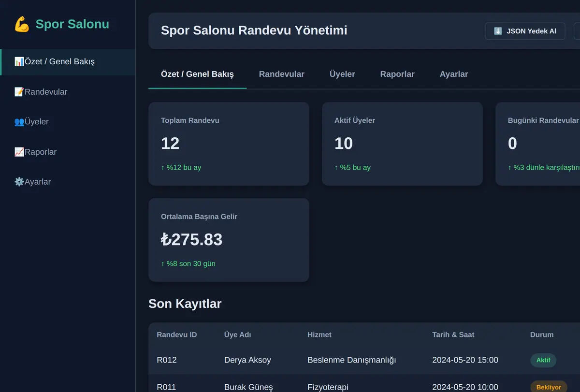Open the Ayarlar tab

click(454, 74)
